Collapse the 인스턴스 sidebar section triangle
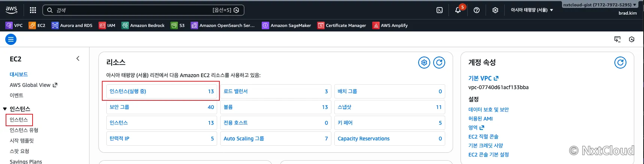The width and height of the screenshot is (644, 164). [5, 109]
